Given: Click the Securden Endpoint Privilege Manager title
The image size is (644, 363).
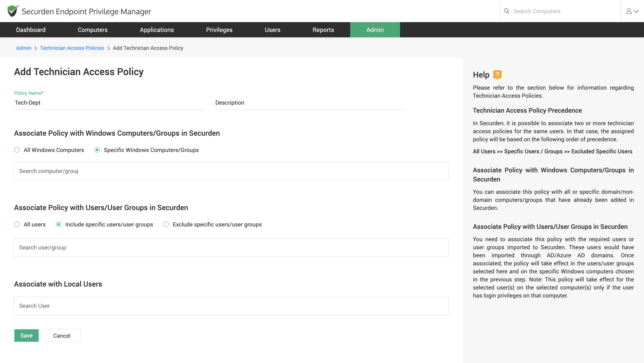Looking at the screenshot, I should (x=86, y=11).
